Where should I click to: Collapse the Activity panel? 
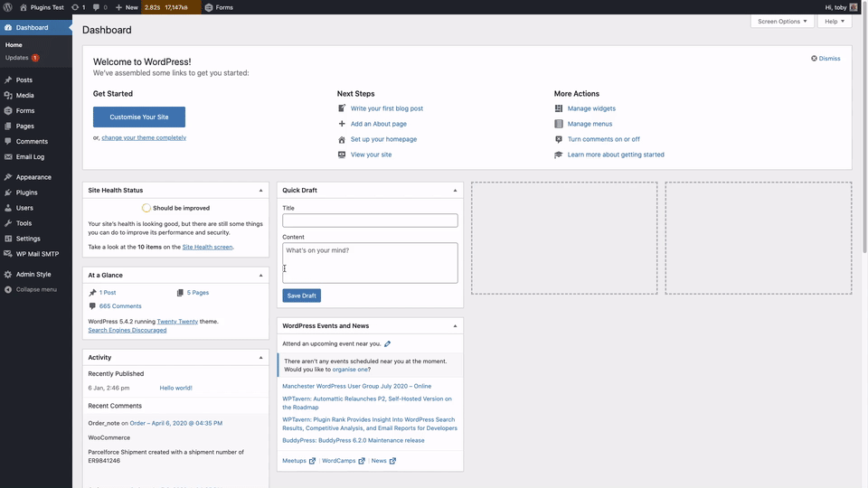pos(260,358)
